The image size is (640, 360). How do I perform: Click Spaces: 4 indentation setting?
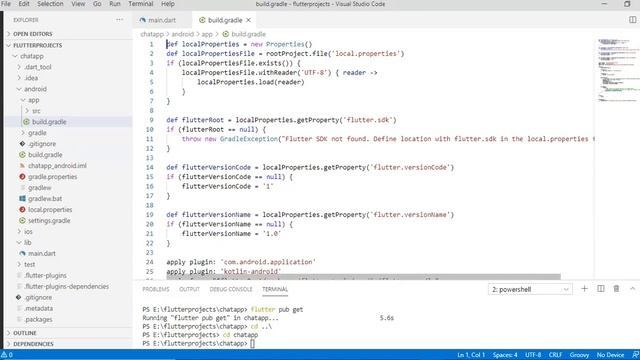click(505, 355)
